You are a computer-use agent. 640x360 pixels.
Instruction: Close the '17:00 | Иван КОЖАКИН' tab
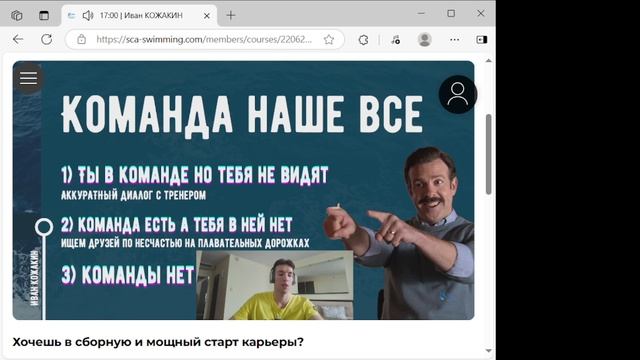pos(207,16)
